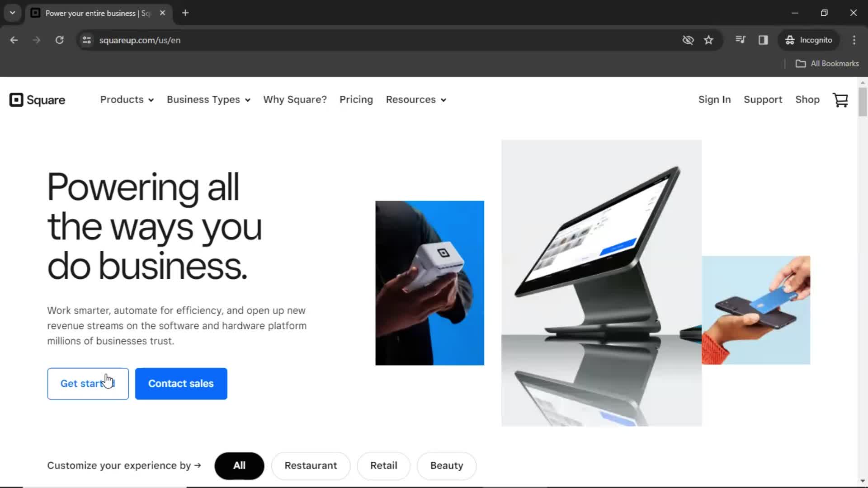
Task: Select the Beauty category filter
Action: (447, 465)
